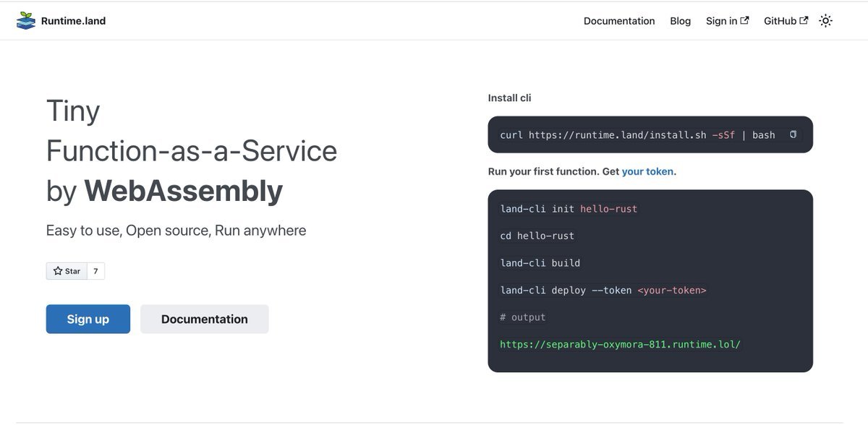
Task: Click the Runtime.land logo icon
Action: 26,21
